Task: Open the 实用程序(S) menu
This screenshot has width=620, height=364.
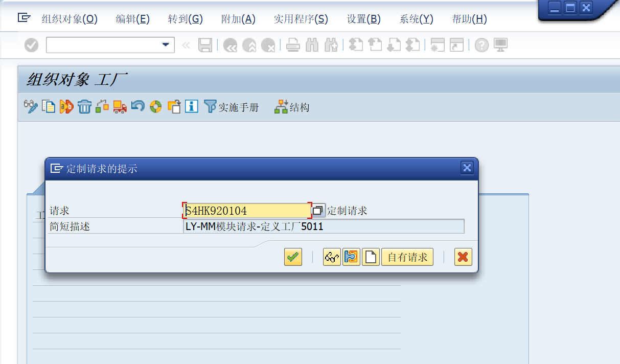Action: click(x=301, y=19)
